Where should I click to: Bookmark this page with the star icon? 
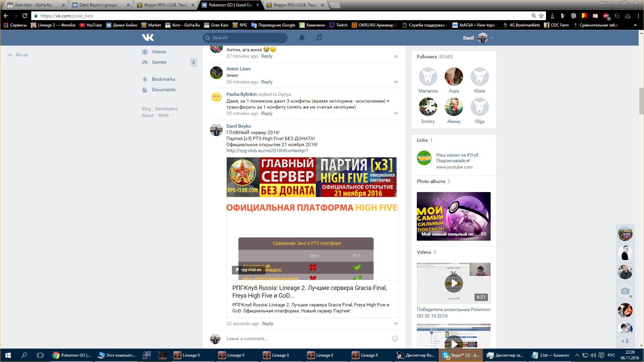(x=541, y=16)
